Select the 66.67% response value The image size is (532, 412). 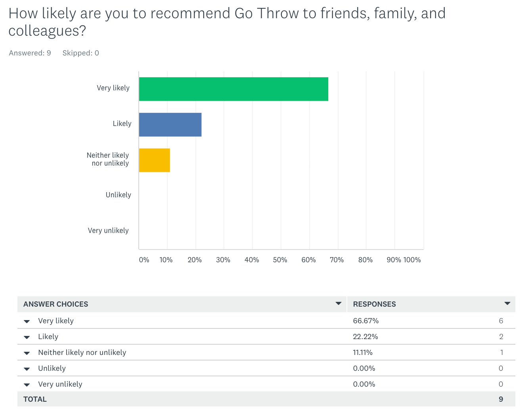coord(366,321)
